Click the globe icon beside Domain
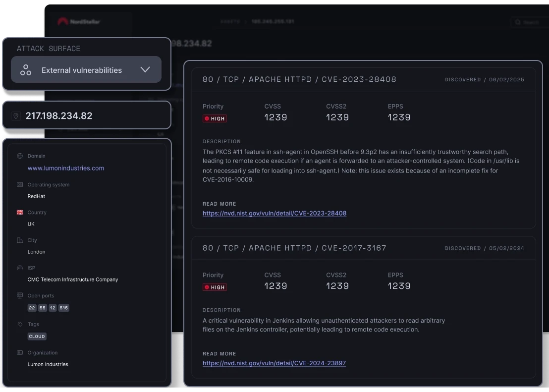549x392 pixels. pos(20,156)
